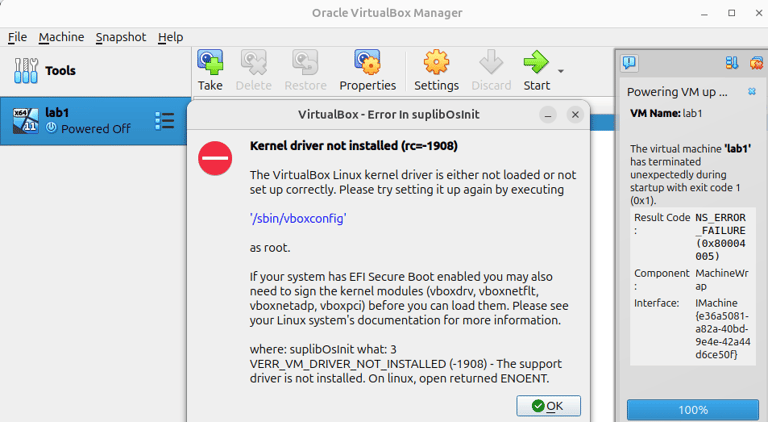This screenshot has width=768, height=422.
Task: Click the IMachine interface GUID value
Action: click(722, 328)
